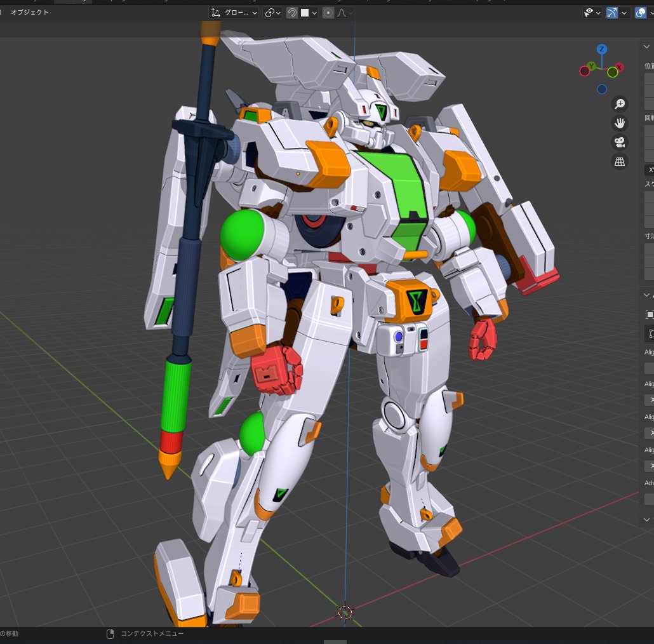Click the negative X dark red circle on gizmo
This screenshot has width=654, height=644.
[584, 71]
